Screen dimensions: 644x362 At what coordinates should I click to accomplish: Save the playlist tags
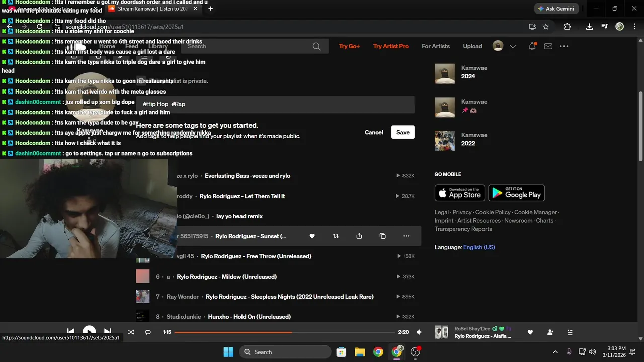403,132
